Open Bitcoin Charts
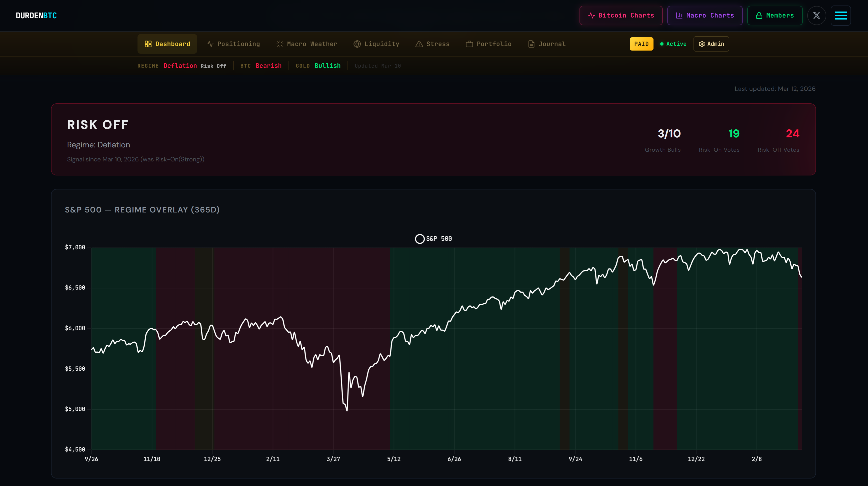This screenshot has width=868, height=486. [621, 16]
